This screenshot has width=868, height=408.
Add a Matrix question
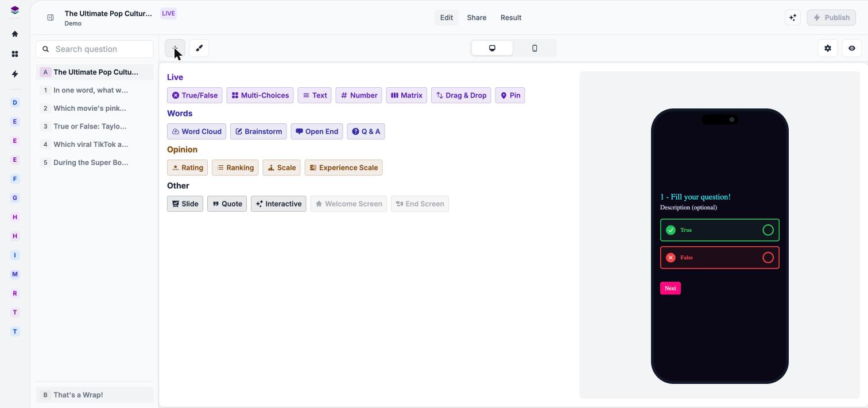pyautogui.click(x=406, y=95)
